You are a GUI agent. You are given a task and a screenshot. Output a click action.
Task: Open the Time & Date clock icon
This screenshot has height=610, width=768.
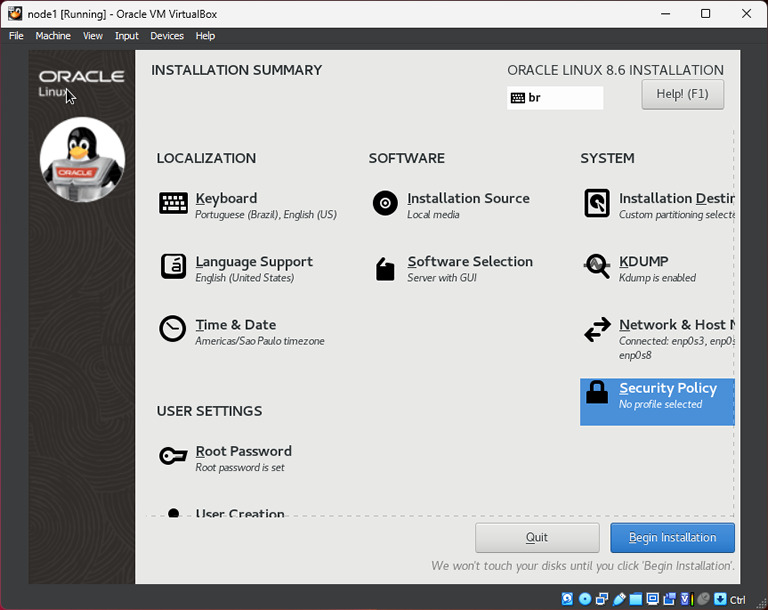click(172, 329)
